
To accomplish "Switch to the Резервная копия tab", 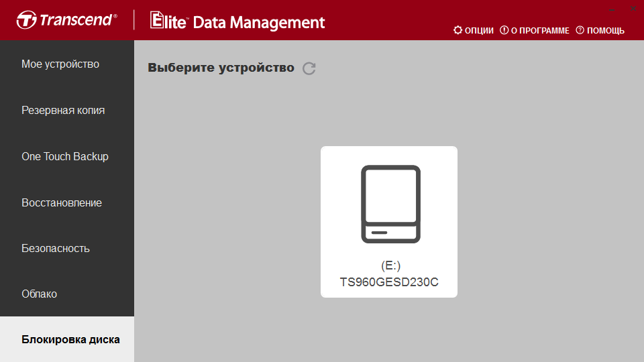I will [x=67, y=111].
